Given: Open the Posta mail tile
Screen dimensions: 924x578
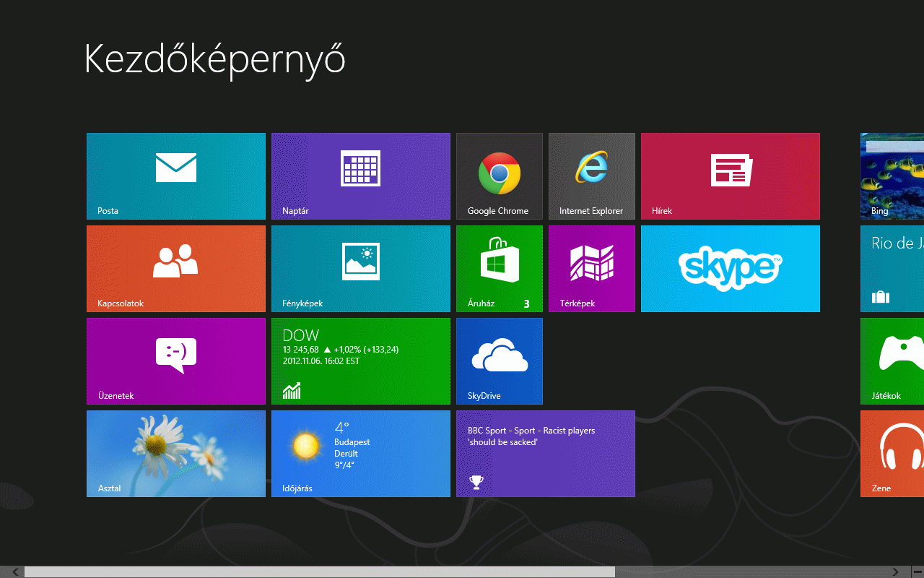Looking at the screenshot, I should pyautogui.click(x=176, y=176).
